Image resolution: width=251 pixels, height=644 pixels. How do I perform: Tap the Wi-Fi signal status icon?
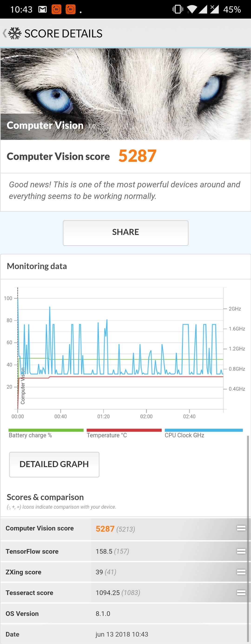coord(192,10)
